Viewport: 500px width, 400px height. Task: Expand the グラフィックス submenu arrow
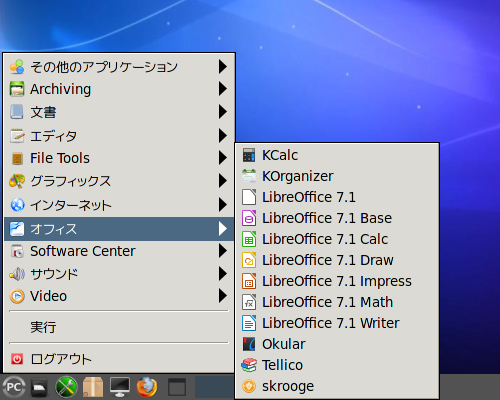[x=223, y=181]
